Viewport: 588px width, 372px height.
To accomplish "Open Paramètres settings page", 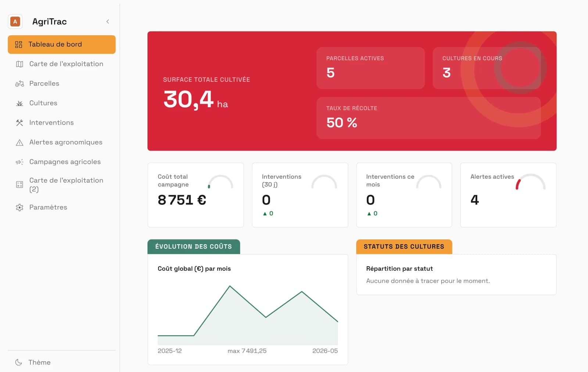I will 62,207.
